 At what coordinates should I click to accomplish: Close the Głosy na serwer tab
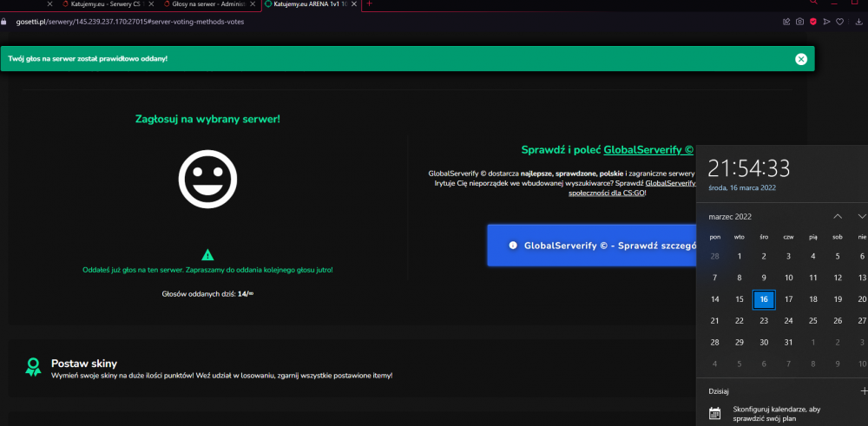click(253, 3)
